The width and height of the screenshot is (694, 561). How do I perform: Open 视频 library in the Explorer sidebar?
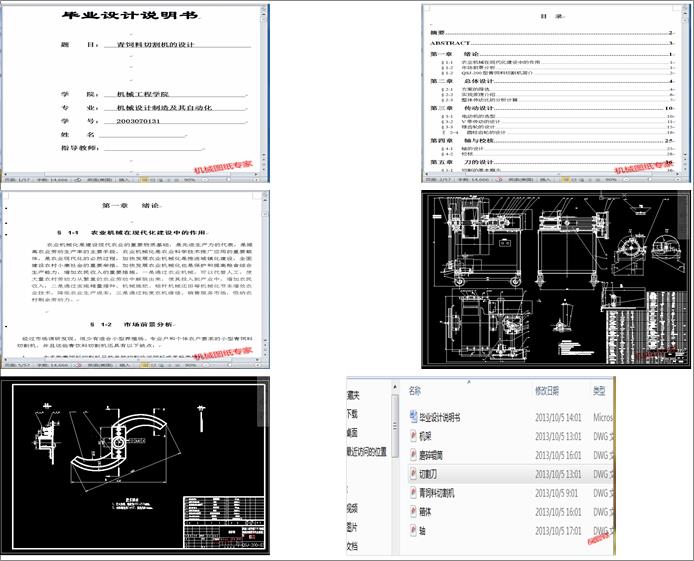pos(352,508)
